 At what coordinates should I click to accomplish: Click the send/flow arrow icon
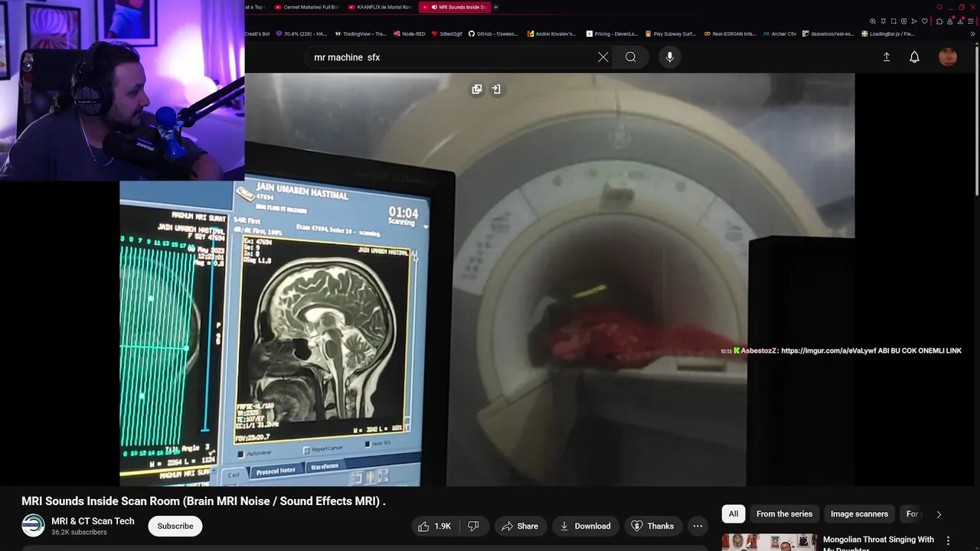914,21
